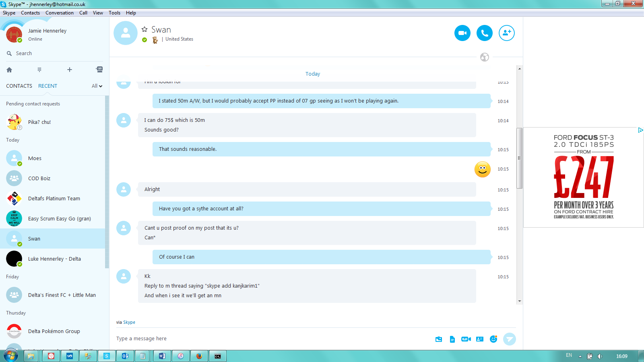Image resolution: width=644 pixels, height=362 pixels.
Task: Toggle the favorite star next to Swan
Action: [144, 29]
